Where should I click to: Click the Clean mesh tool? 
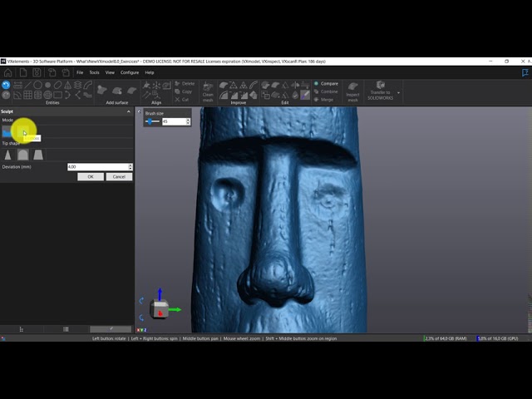(x=208, y=89)
